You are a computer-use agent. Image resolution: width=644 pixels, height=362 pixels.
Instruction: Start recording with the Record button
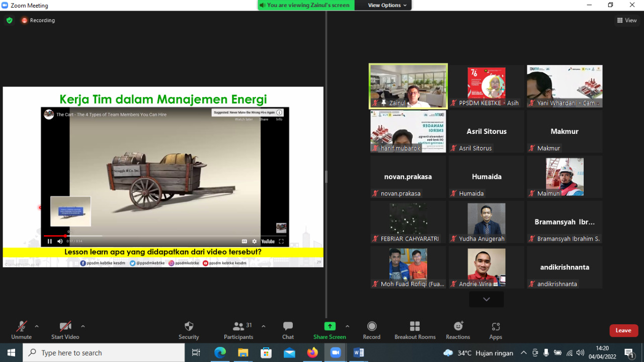(x=372, y=330)
